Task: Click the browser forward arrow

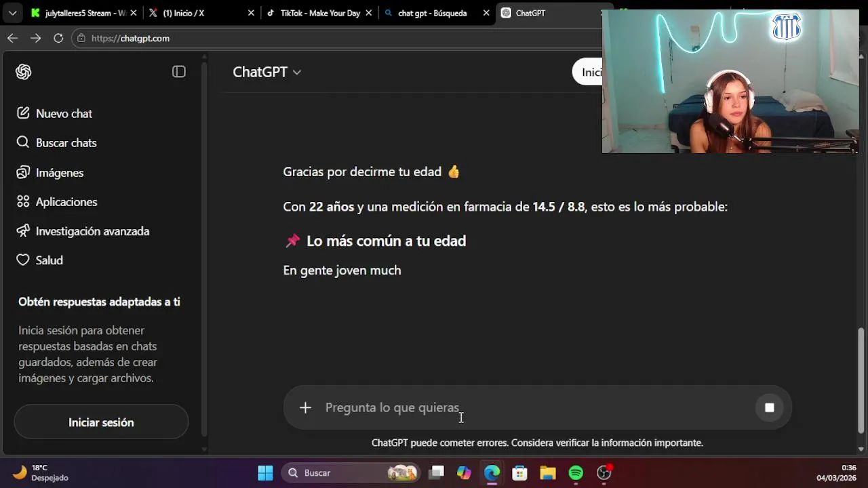Action: click(x=35, y=39)
